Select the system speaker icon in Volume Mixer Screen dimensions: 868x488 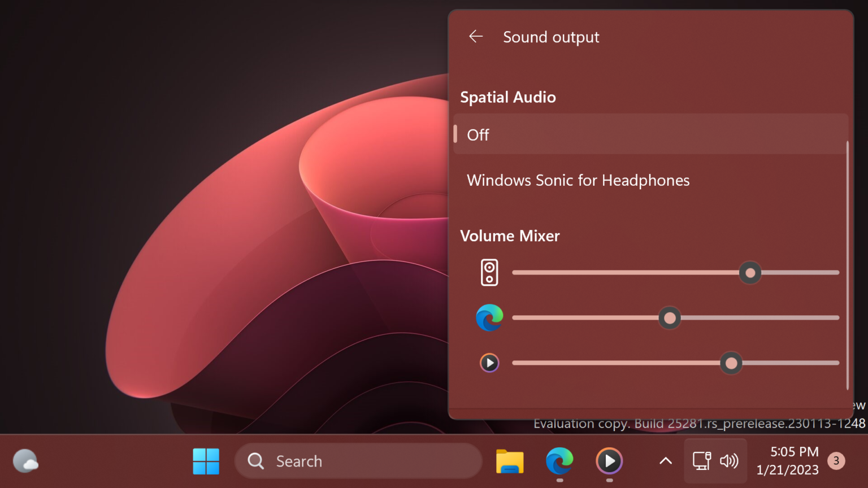[489, 272]
